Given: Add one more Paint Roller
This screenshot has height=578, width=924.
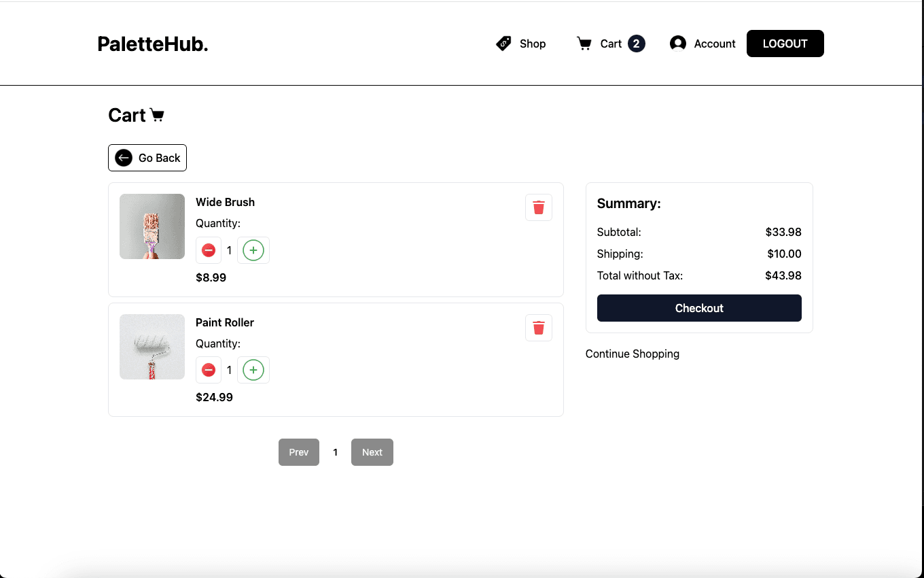Looking at the screenshot, I should pos(253,370).
